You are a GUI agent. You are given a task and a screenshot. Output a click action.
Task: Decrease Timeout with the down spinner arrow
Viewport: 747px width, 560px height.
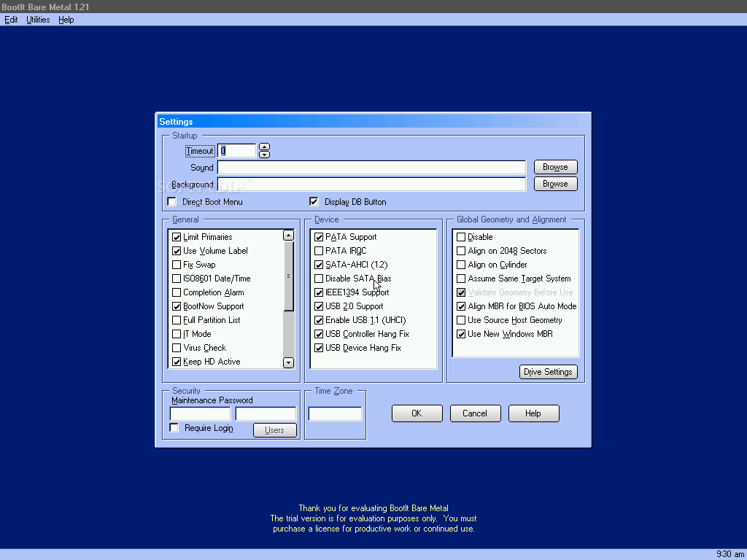pyautogui.click(x=264, y=155)
